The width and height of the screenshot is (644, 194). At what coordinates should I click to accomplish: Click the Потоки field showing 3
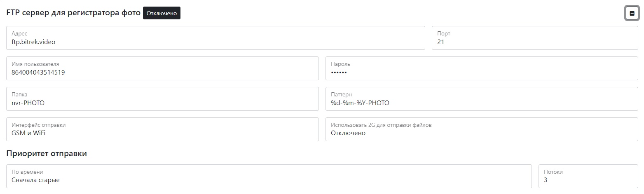[588, 176]
